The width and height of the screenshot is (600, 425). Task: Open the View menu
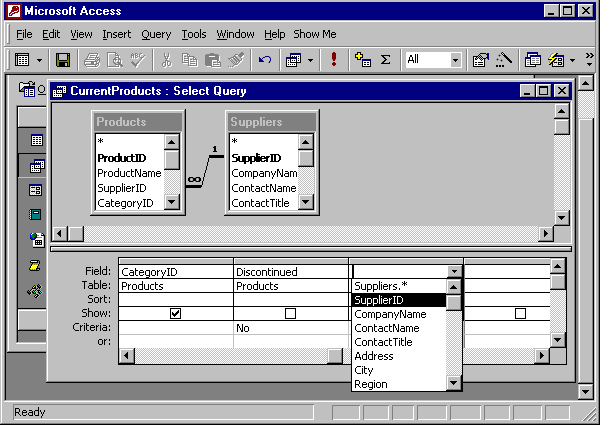[x=81, y=34]
